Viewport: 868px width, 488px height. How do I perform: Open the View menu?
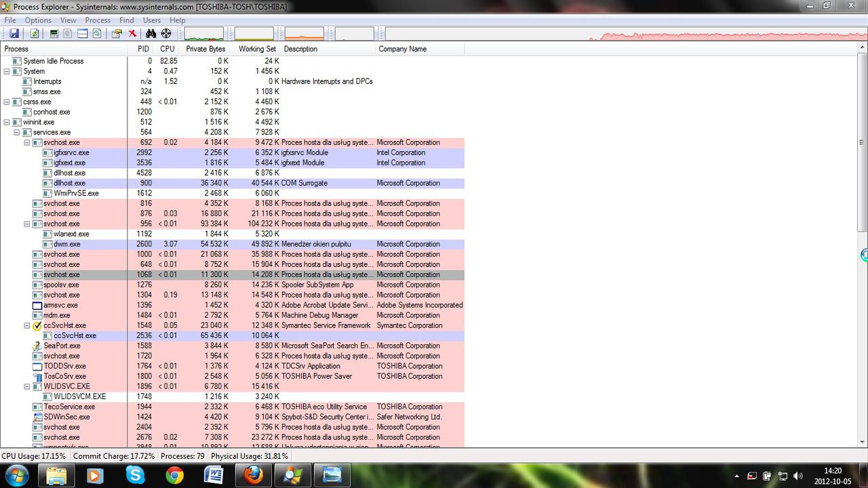click(x=68, y=20)
